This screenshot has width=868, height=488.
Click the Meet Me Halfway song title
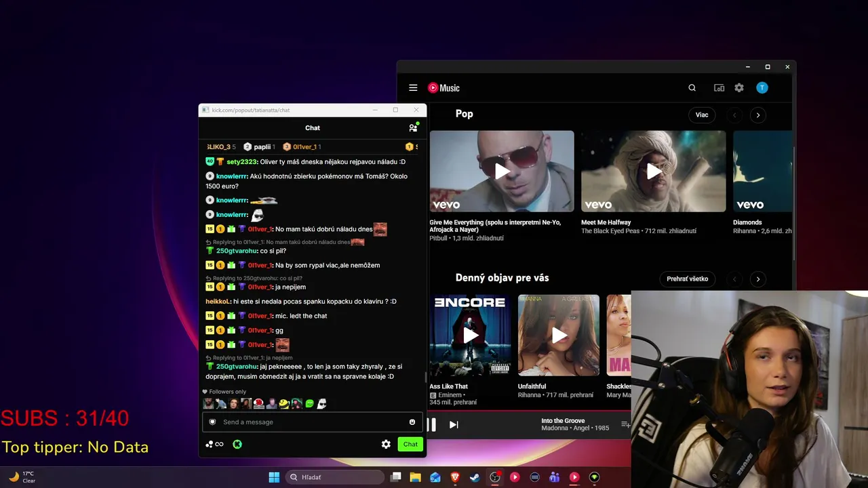point(606,222)
